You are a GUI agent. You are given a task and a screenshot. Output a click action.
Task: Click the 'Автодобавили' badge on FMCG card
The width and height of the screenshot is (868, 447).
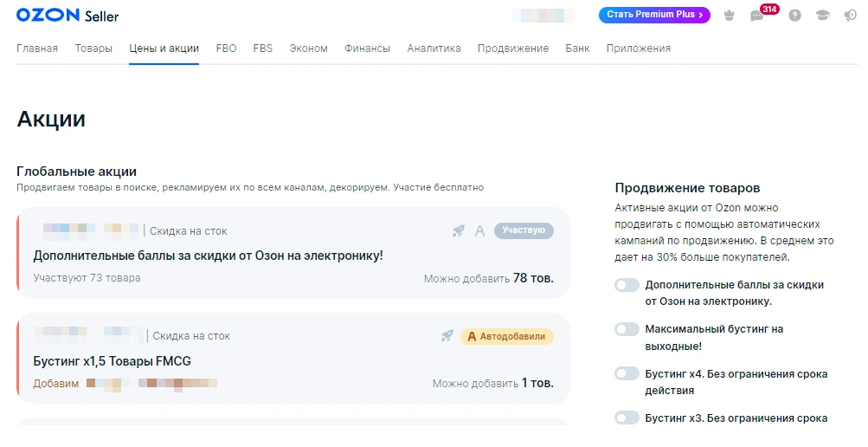tap(507, 335)
